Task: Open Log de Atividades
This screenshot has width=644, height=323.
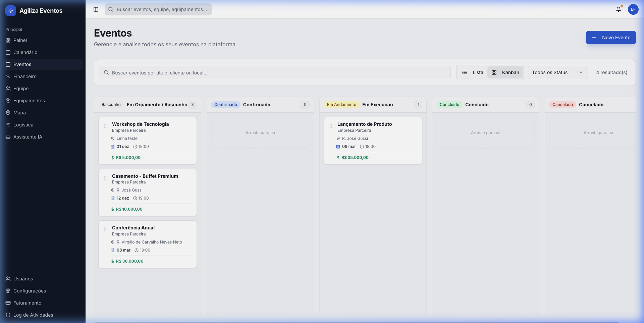Action: (x=33, y=315)
